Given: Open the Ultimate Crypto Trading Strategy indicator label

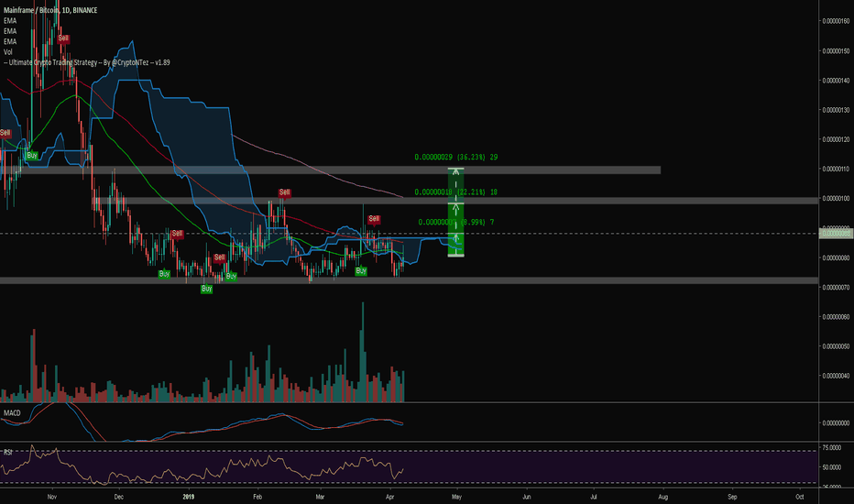Looking at the screenshot, I should [87, 62].
